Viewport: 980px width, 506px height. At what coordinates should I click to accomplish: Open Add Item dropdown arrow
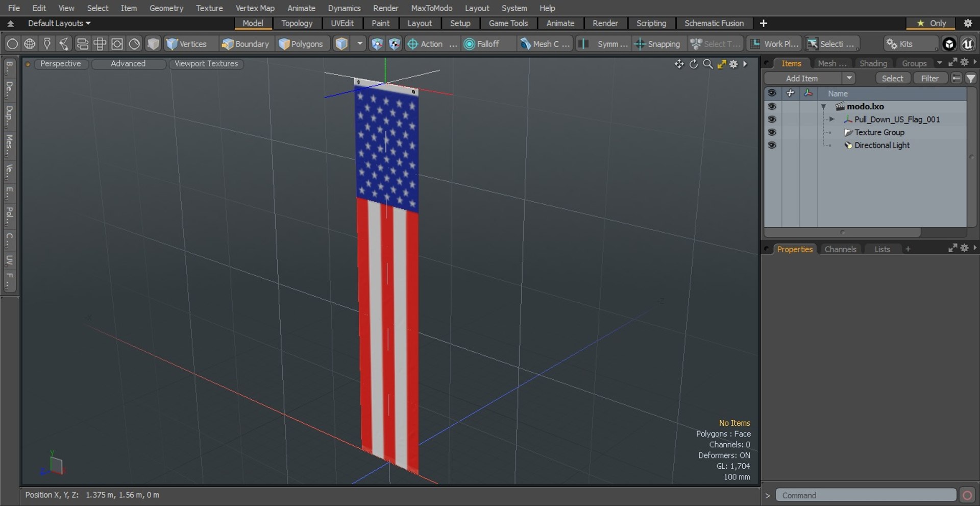849,78
